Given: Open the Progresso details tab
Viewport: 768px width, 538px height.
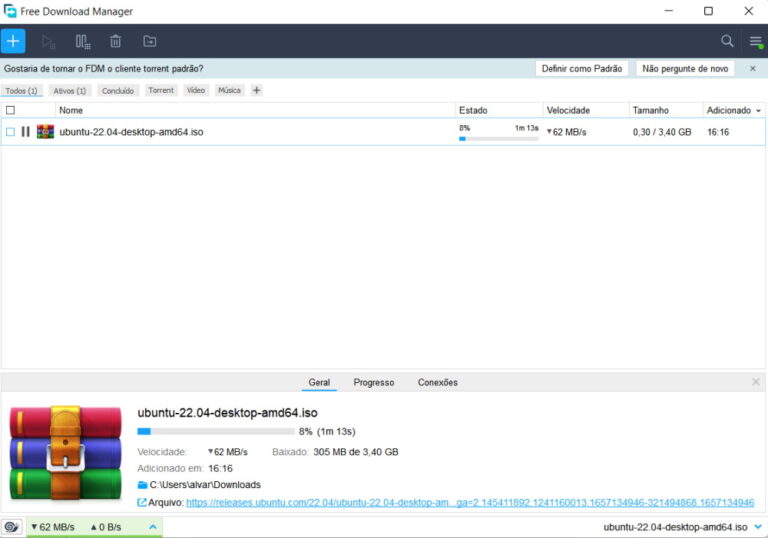Looking at the screenshot, I should (x=374, y=382).
